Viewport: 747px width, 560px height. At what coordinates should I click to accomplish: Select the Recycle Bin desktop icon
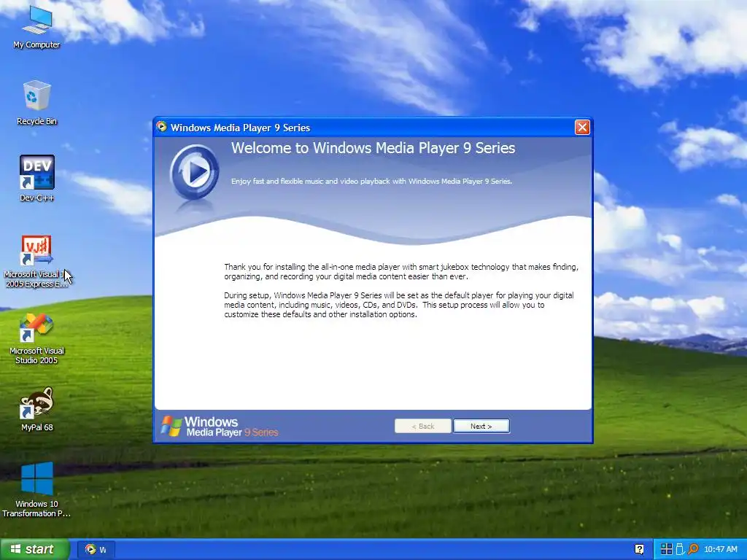[36, 103]
